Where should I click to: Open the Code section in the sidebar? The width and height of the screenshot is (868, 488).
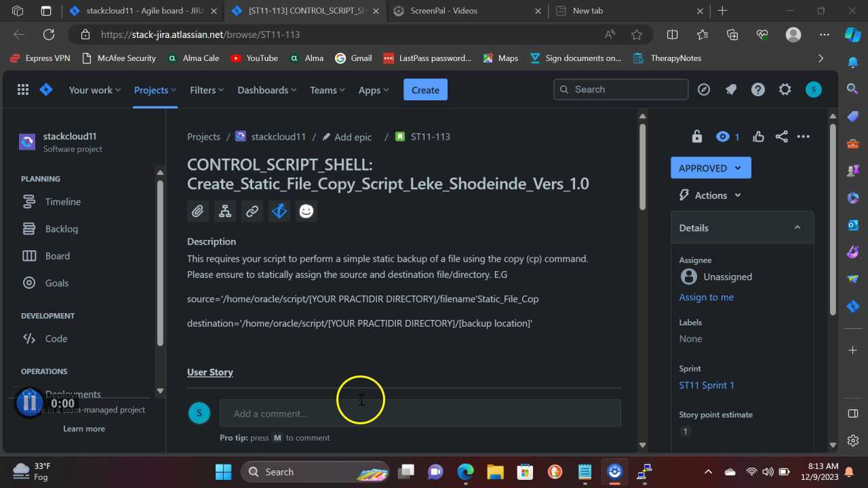click(56, 338)
